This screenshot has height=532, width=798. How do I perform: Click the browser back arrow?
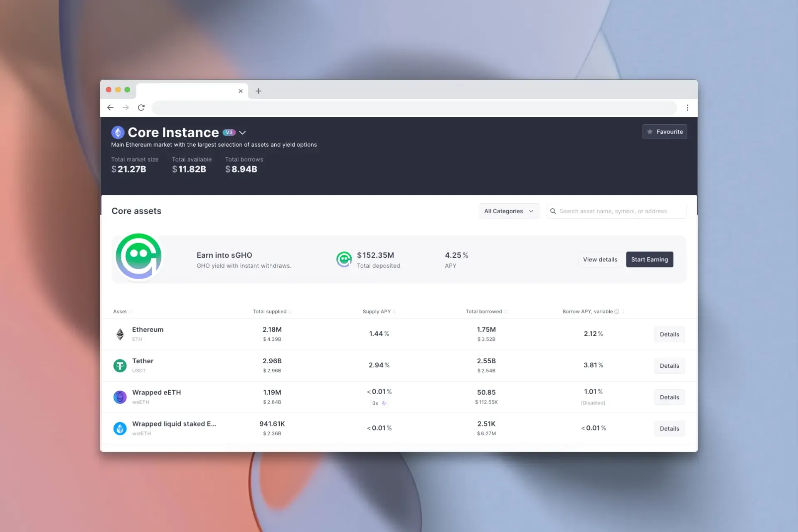(x=110, y=108)
